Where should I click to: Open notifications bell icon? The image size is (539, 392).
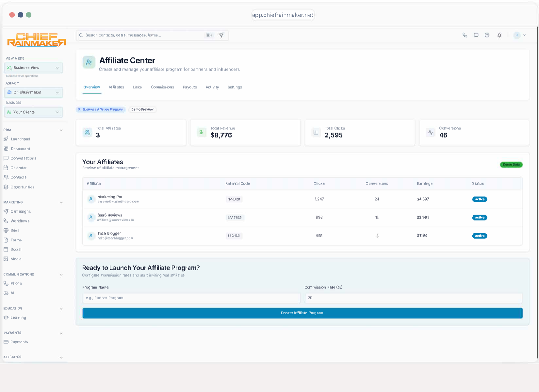[x=499, y=35]
